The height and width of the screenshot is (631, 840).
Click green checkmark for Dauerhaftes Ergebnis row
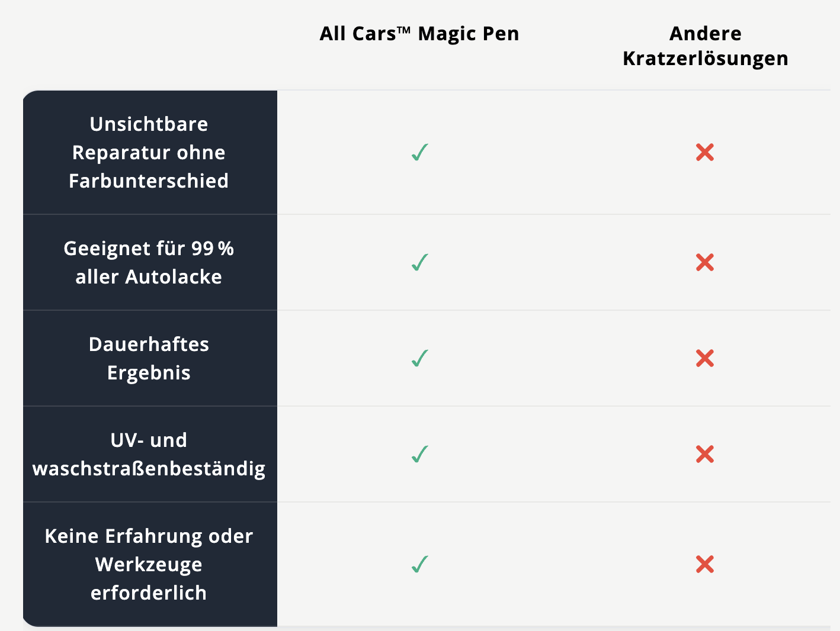[419, 358]
